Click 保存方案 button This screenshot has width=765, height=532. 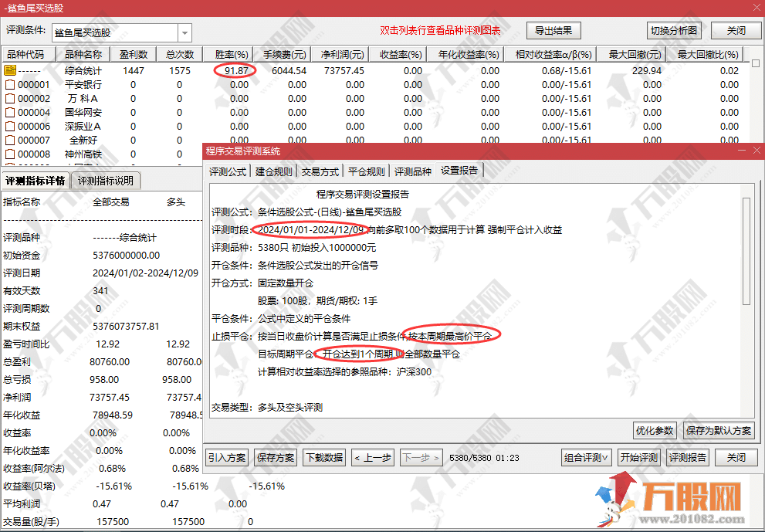pyautogui.click(x=276, y=458)
